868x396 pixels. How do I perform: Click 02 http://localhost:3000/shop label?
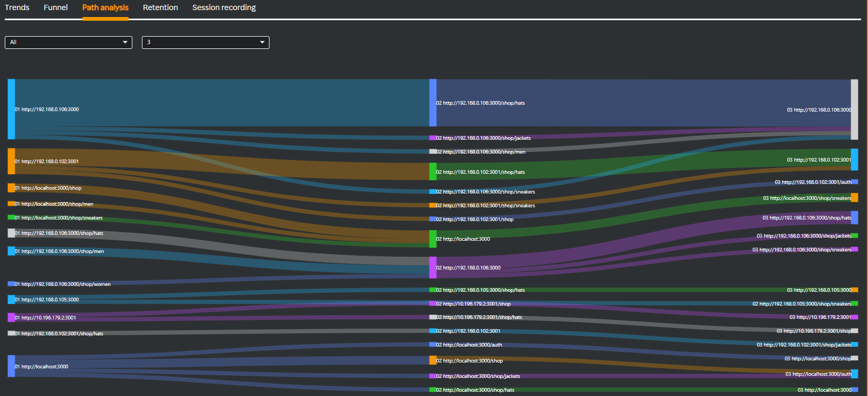(x=470, y=361)
